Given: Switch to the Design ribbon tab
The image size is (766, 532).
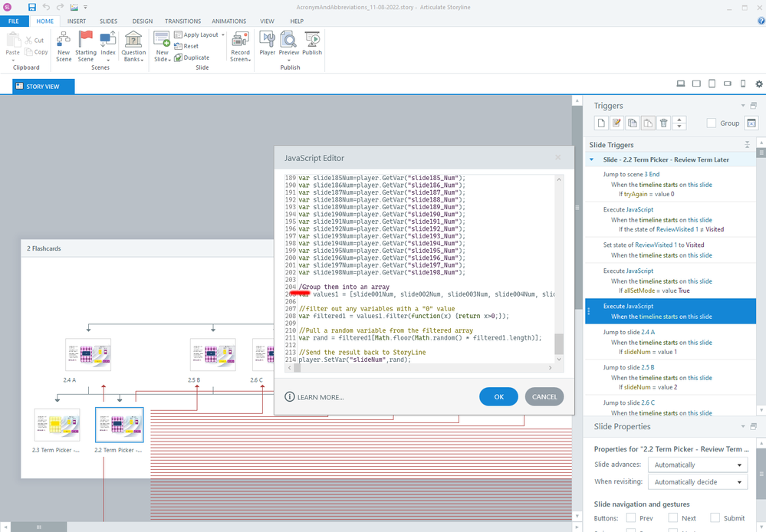Looking at the screenshot, I should pyautogui.click(x=142, y=21).
